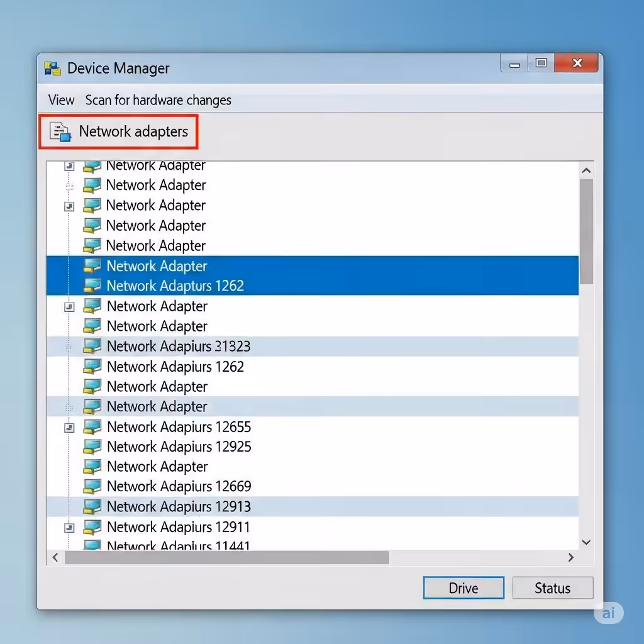
Task: Expand the Network Adapiurs 12655 tree node
Action: point(69,428)
